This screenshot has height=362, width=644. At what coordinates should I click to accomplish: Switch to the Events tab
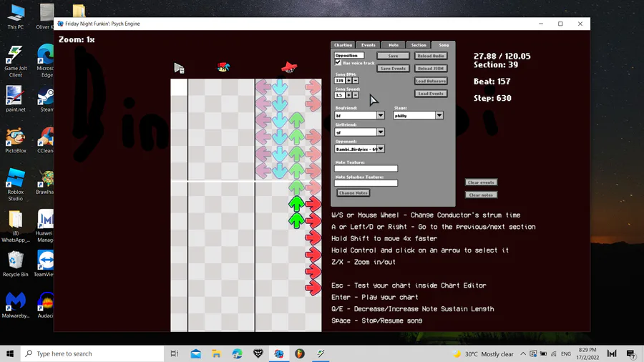tap(368, 45)
